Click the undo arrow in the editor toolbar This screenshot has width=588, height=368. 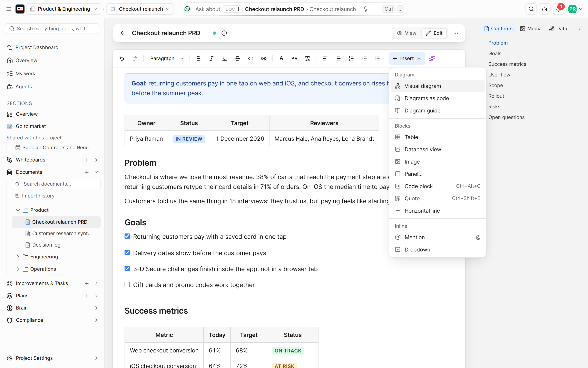point(122,58)
